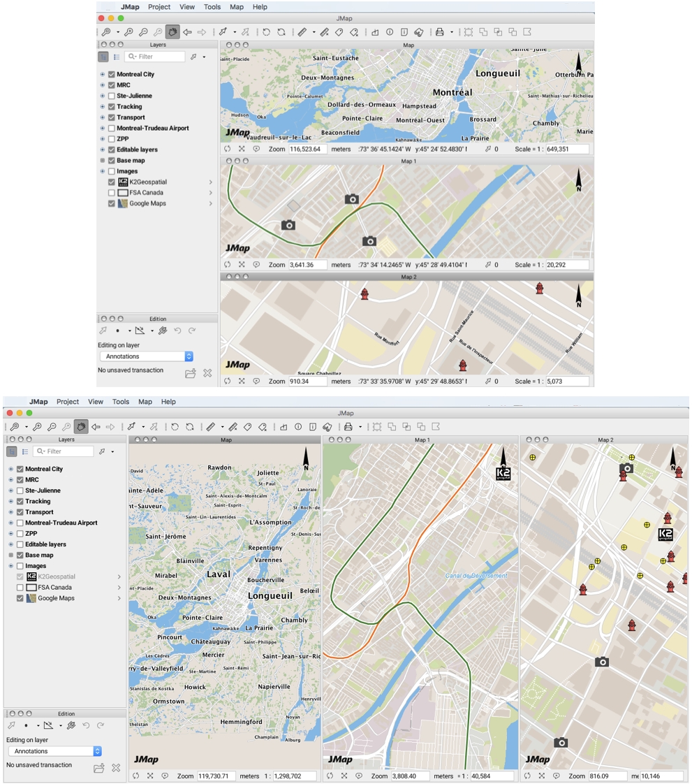Screen dimensions: 692x784
Task: Click the camera marker on the lower Map 2 panel's bottom
Action: coord(560,743)
